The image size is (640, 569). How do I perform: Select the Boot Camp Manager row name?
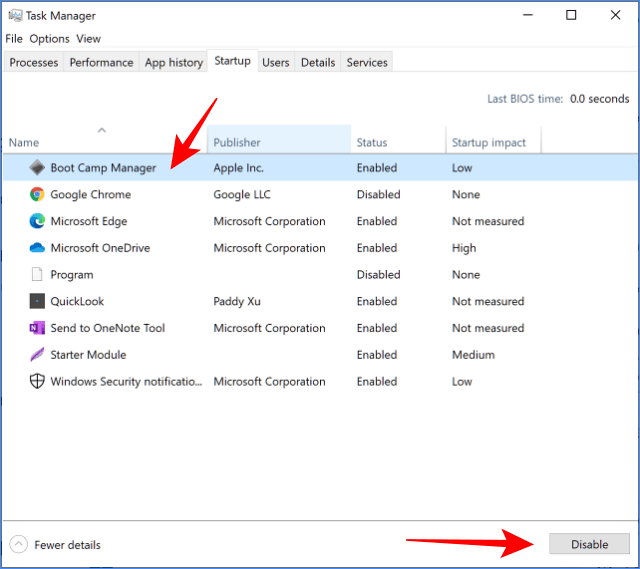pyautogui.click(x=103, y=168)
